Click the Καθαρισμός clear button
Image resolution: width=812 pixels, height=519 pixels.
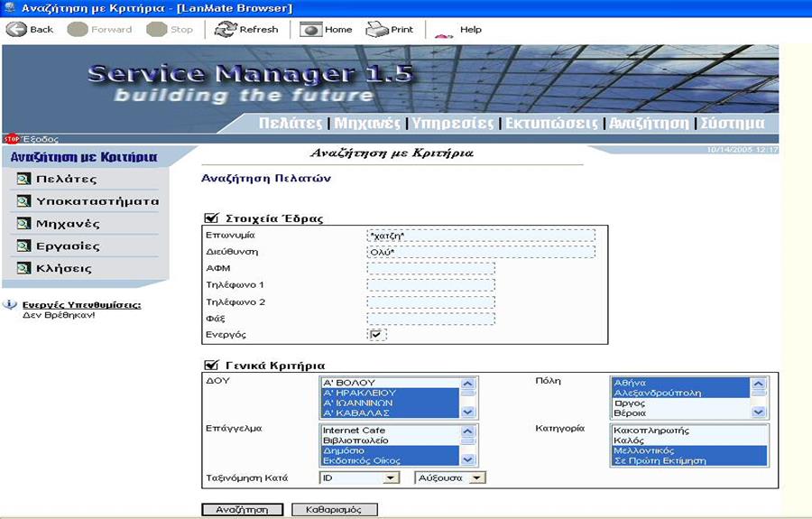tap(335, 510)
